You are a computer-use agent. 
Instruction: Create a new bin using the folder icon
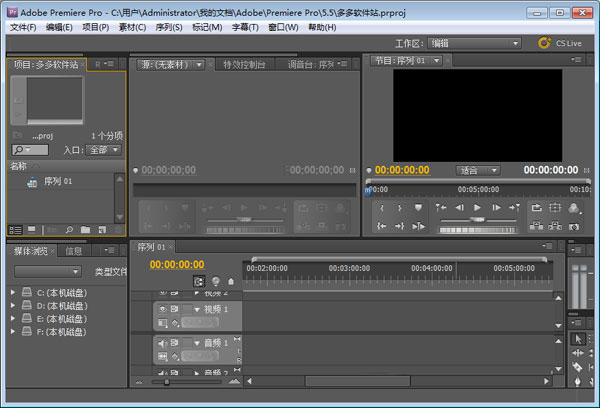tap(85, 230)
